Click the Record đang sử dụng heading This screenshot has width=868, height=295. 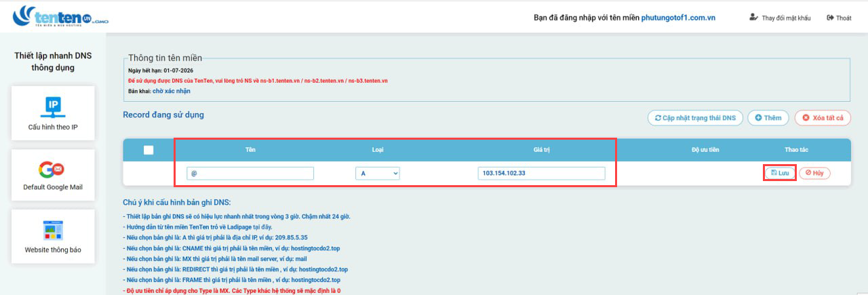pos(163,115)
